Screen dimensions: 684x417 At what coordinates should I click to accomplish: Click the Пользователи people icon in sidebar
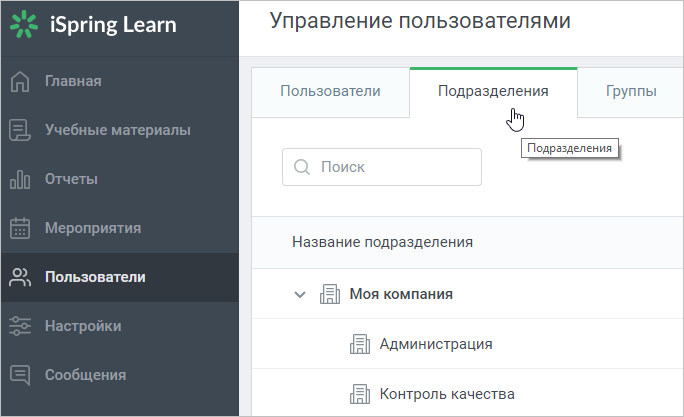[20, 277]
